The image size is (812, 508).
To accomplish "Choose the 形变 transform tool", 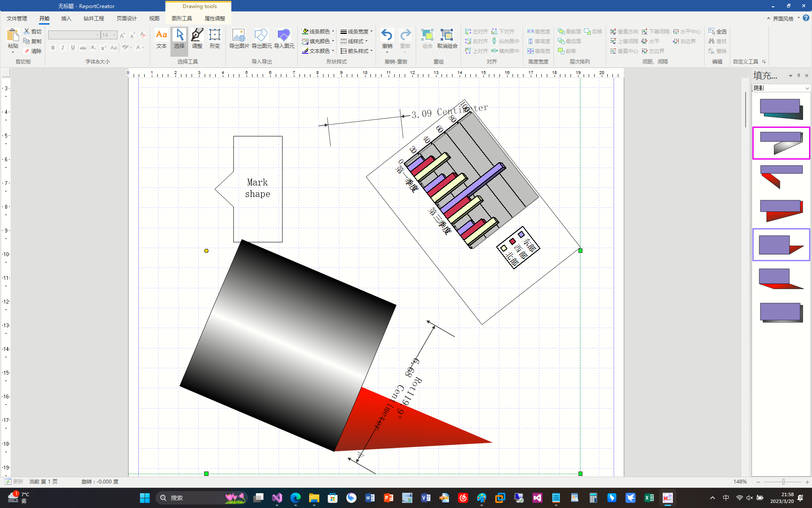I will (x=214, y=38).
